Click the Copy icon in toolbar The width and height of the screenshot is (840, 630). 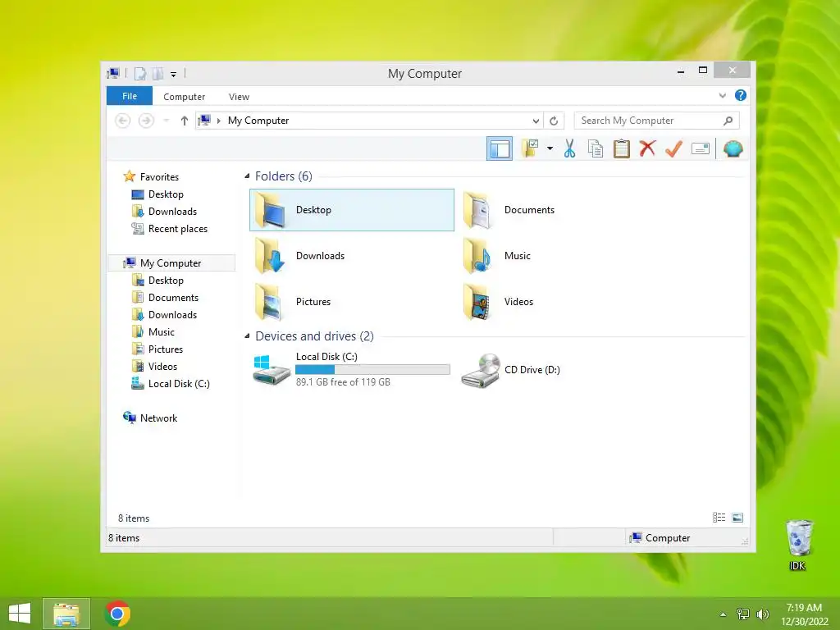click(596, 148)
